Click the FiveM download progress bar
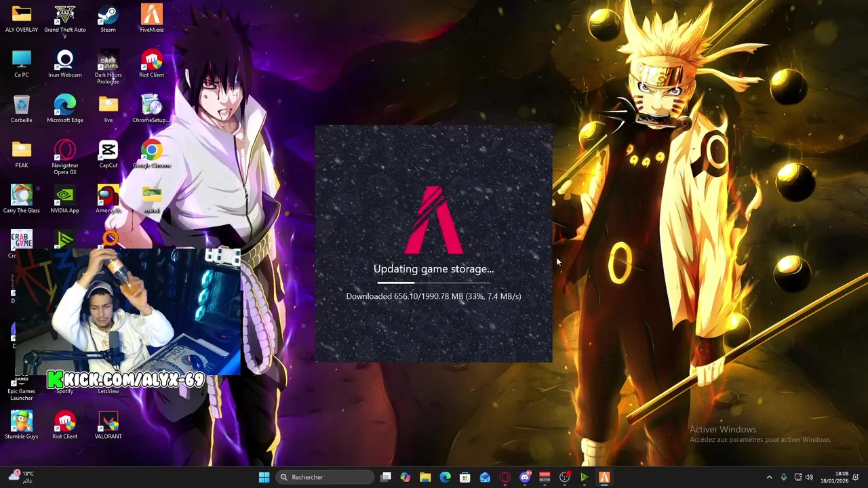868x488 pixels. tap(434, 283)
